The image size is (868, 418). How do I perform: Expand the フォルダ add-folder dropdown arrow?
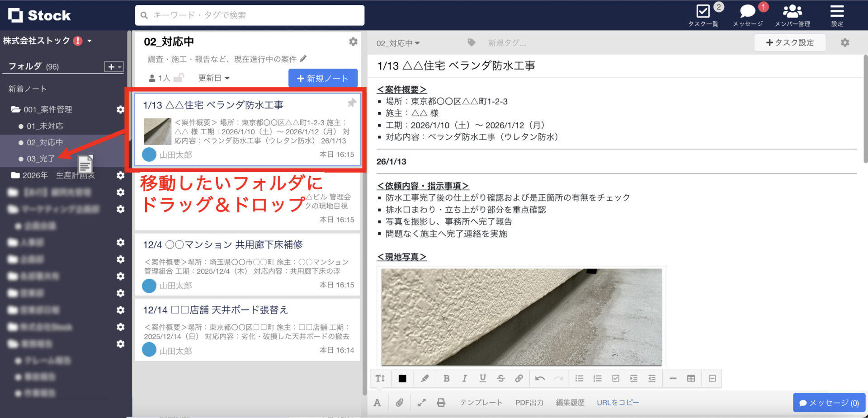118,66
